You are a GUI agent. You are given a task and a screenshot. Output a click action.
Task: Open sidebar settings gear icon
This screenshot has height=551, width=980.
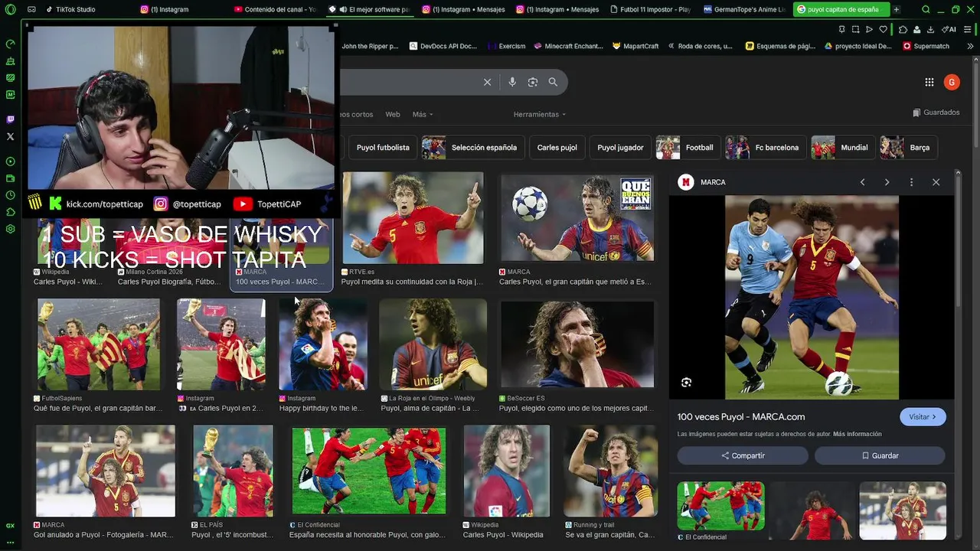(x=11, y=229)
